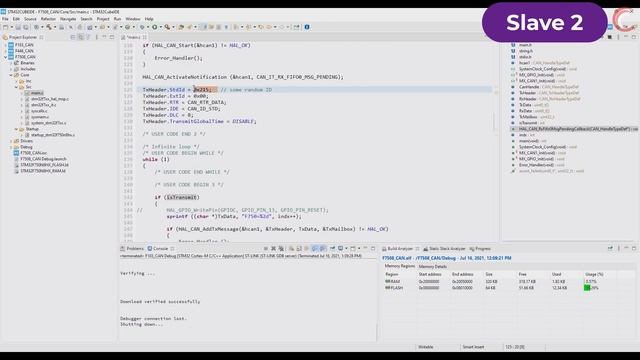
Task: Click the F7508_CAN.ioc file icon
Action: [16, 153]
